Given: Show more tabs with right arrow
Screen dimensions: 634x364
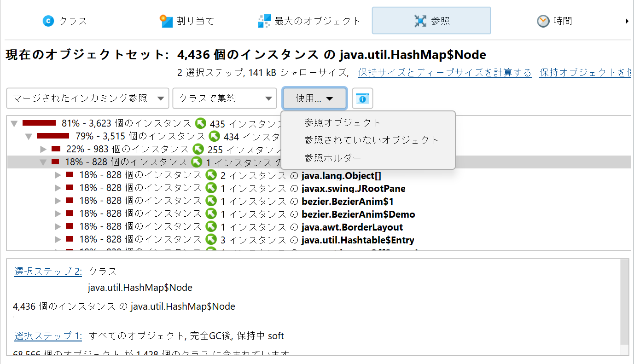Looking at the screenshot, I should 627,21.
